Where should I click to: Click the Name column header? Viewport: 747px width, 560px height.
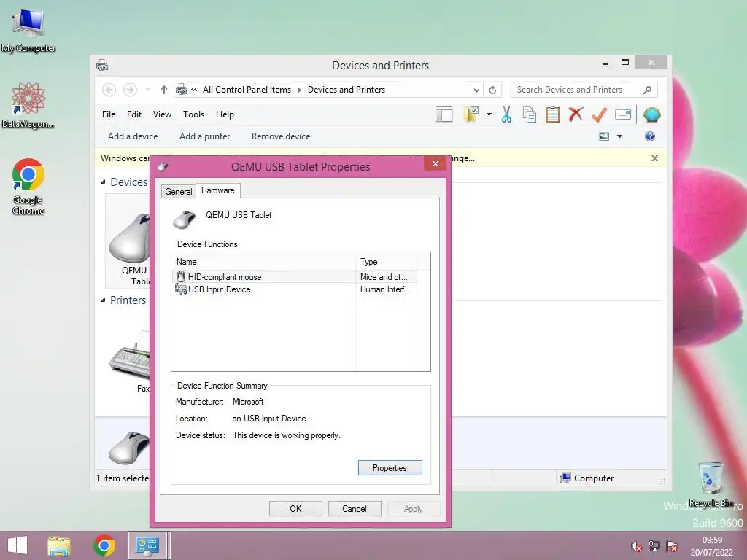(x=263, y=262)
